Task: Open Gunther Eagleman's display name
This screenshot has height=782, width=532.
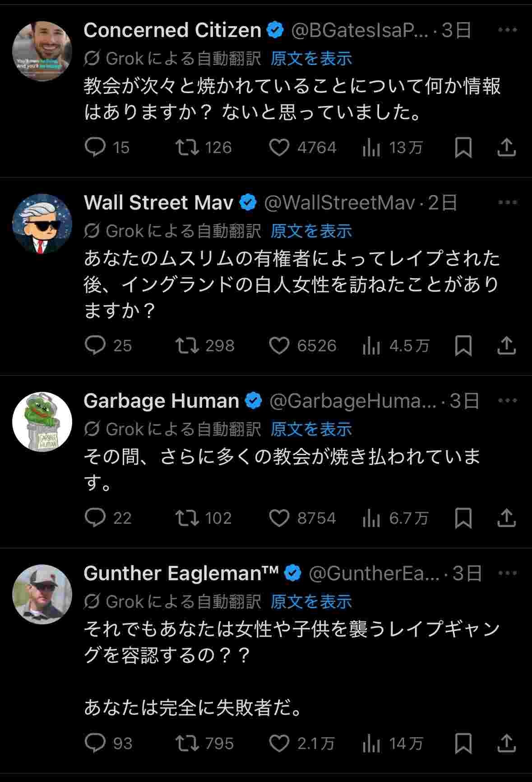Action: [180, 573]
